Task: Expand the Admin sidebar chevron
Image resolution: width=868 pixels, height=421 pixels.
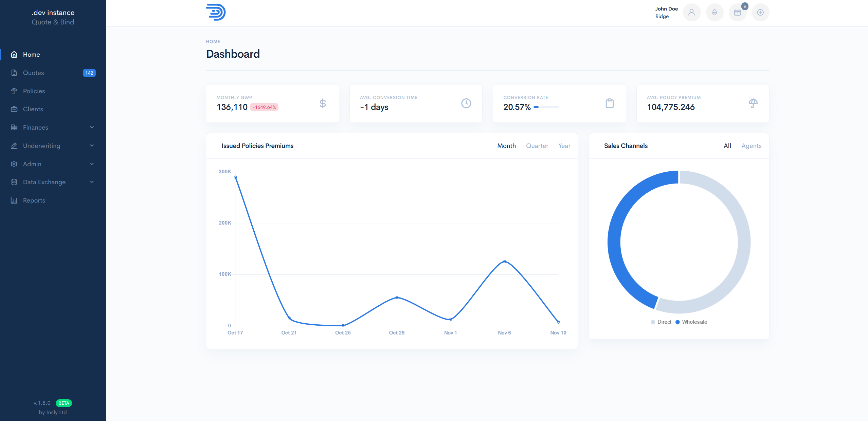Action: pyautogui.click(x=92, y=164)
